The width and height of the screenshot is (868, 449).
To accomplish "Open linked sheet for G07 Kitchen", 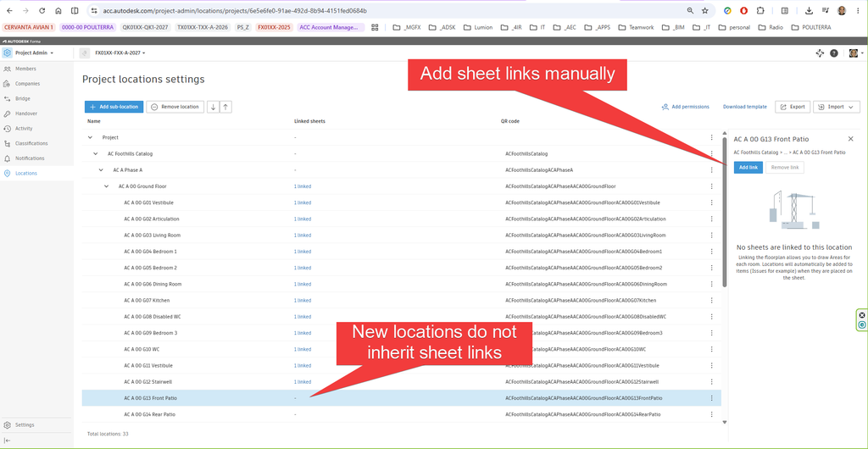I will tap(303, 301).
